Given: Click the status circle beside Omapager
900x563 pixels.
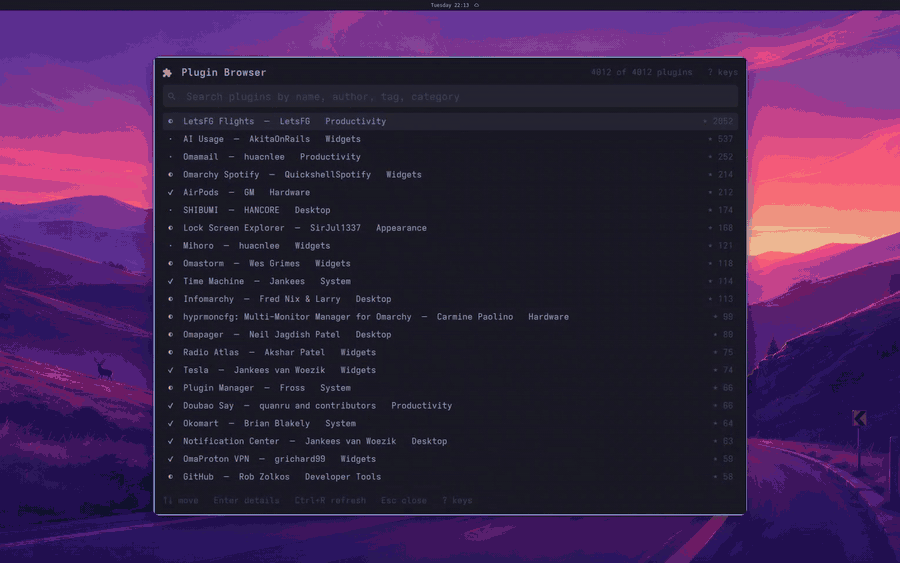Looking at the screenshot, I should (170, 335).
